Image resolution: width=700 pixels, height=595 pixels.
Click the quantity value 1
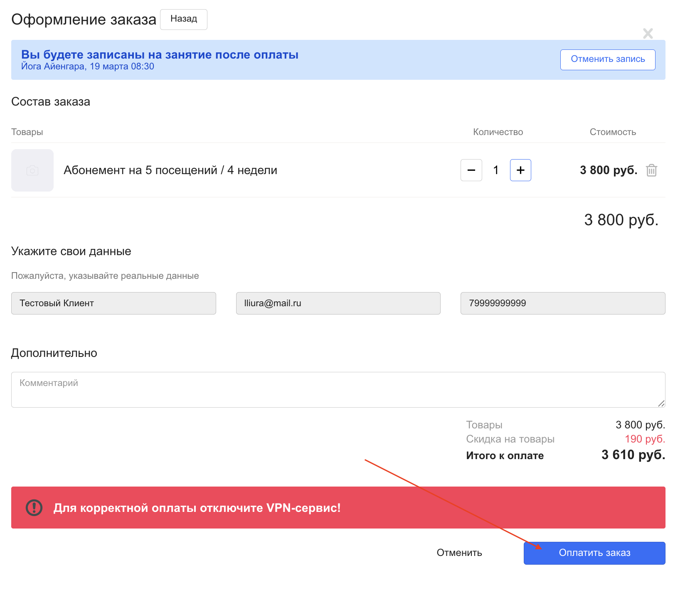(495, 170)
